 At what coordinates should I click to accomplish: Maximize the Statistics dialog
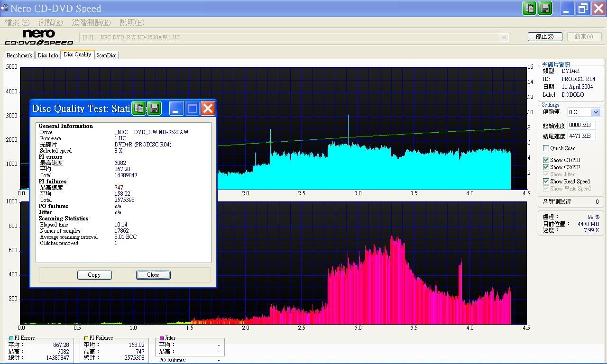point(192,109)
